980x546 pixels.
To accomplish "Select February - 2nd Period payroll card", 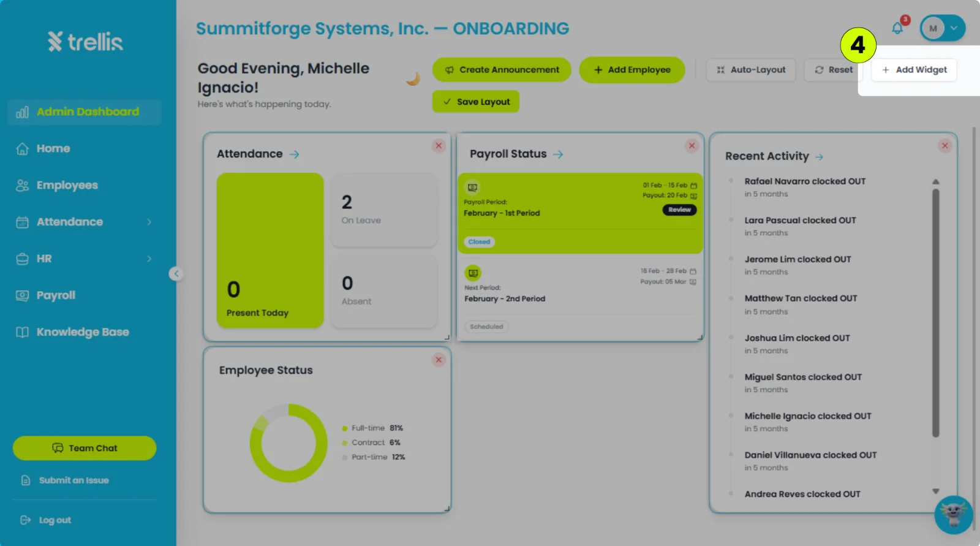I will (580, 297).
